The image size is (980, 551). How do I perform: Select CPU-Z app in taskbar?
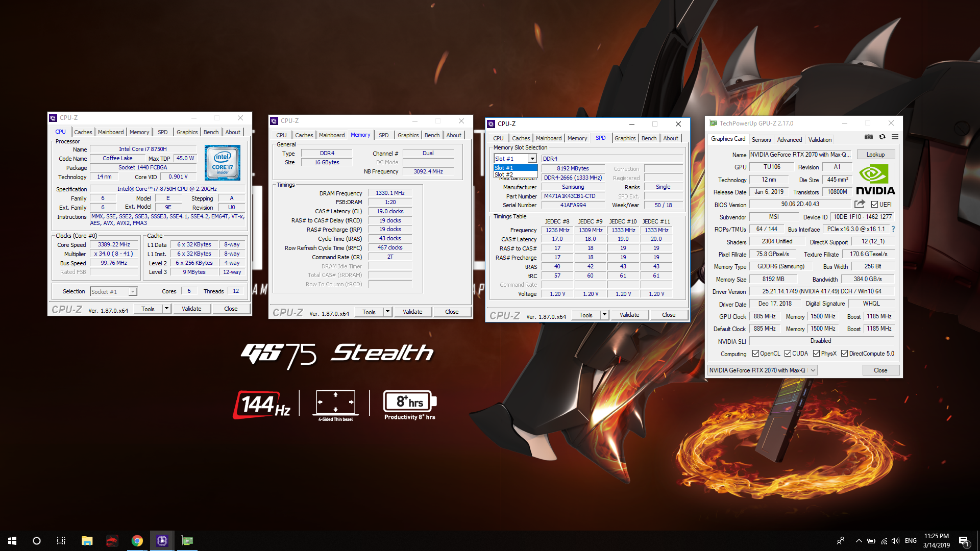[162, 541]
